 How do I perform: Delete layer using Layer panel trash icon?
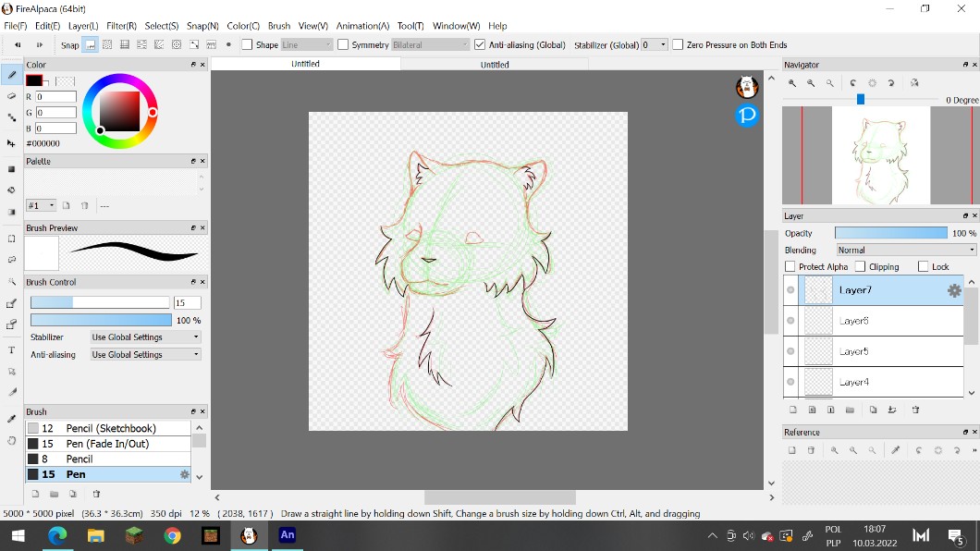pyautogui.click(x=915, y=410)
